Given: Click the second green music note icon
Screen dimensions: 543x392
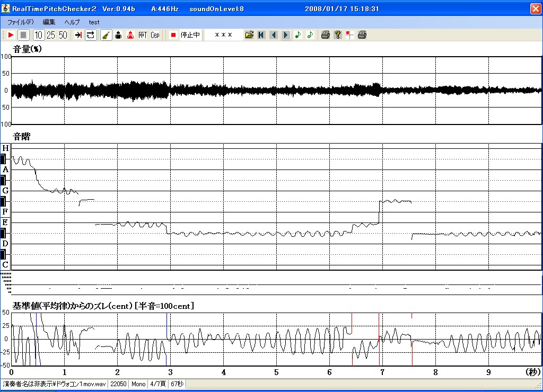Looking at the screenshot, I should point(310,35).
